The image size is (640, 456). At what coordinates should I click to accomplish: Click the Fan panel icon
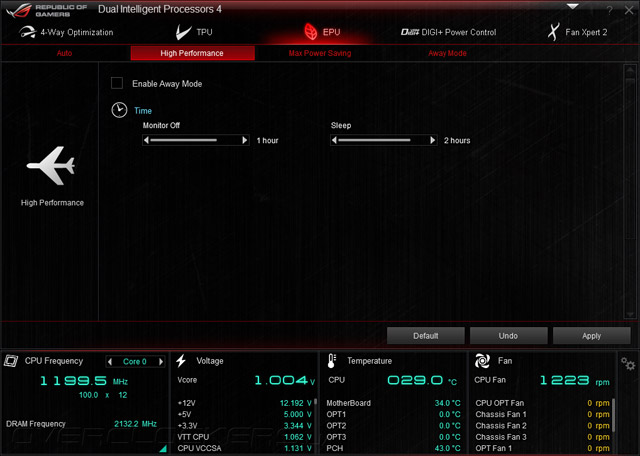(x=482, y=361)
